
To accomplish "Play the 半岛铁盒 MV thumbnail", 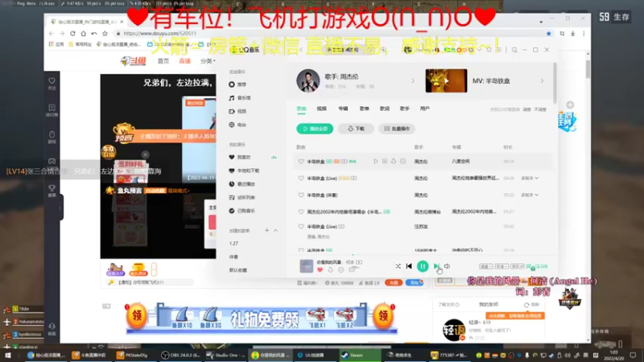I will (446, 81).
